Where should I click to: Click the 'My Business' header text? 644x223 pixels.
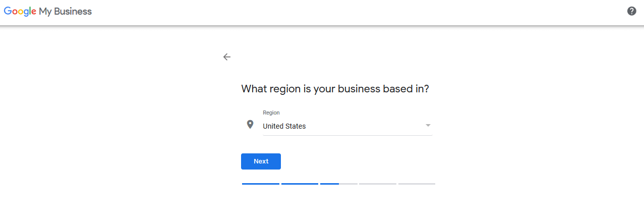66,12
